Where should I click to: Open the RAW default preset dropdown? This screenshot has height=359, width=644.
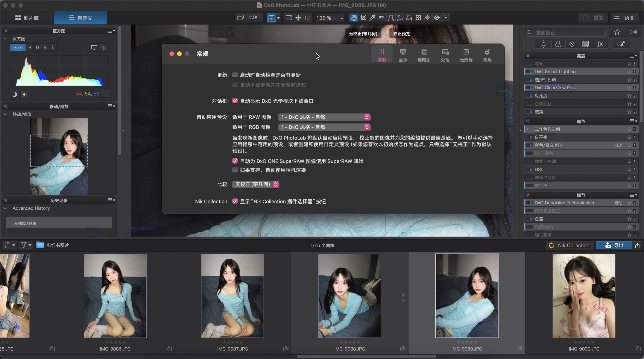click(324, 117)
